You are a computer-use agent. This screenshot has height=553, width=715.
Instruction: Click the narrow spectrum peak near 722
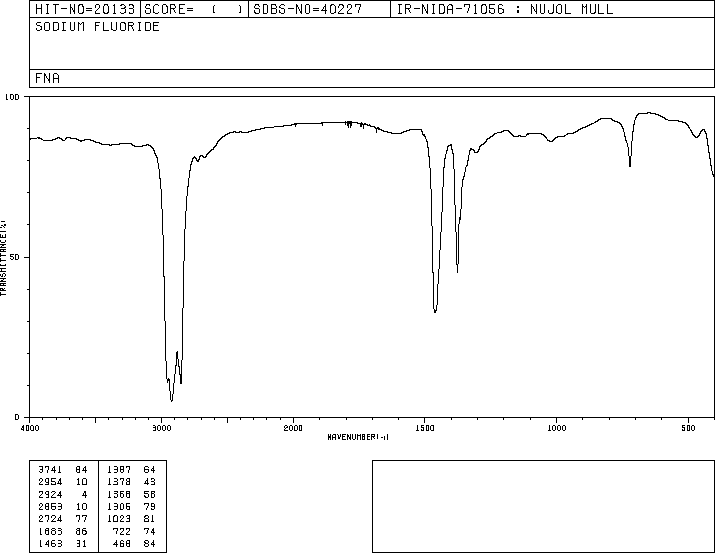click(630, 165)
